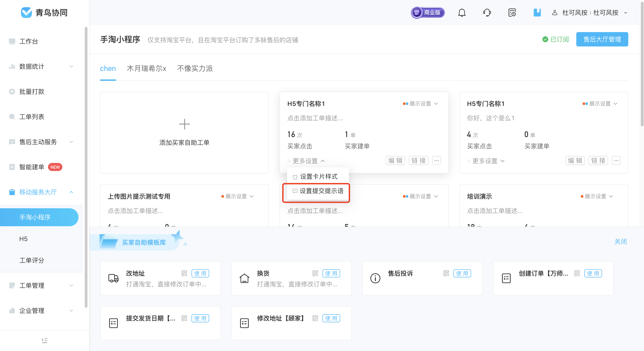Image resolution: width=644 pixels, height=351 pixels.
Task: Expand 更多设置 on 你好,这个是么1 card
Action: point(486,161)
